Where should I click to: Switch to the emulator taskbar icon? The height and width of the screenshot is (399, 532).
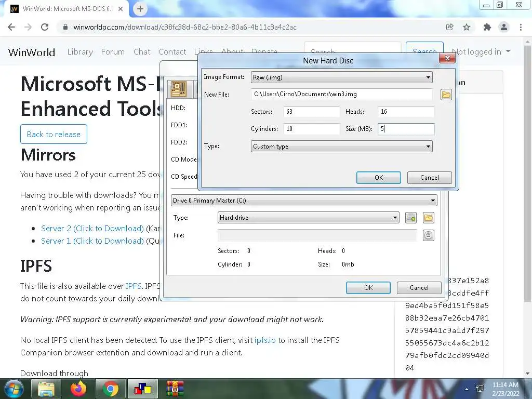142,389
